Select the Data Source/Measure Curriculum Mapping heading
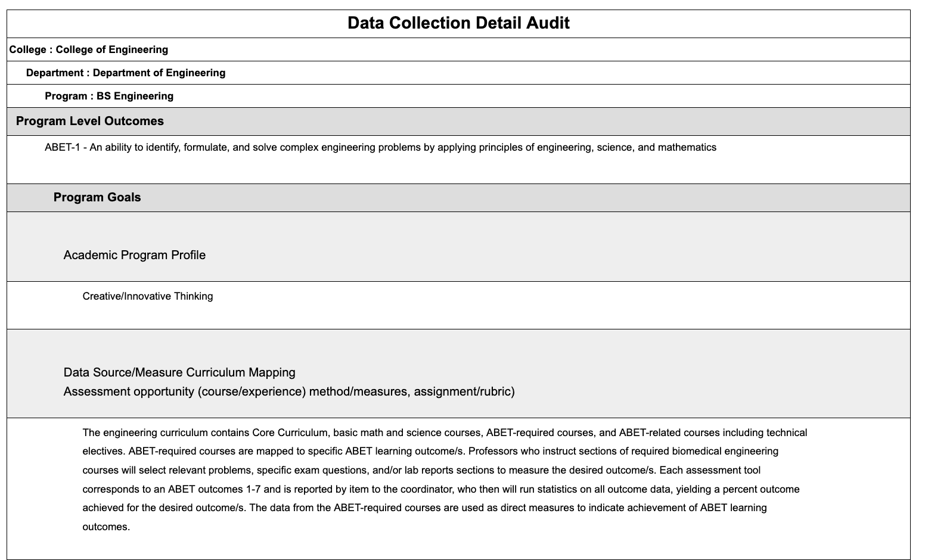This screenshot has width=925, height=560. (179, 372)
